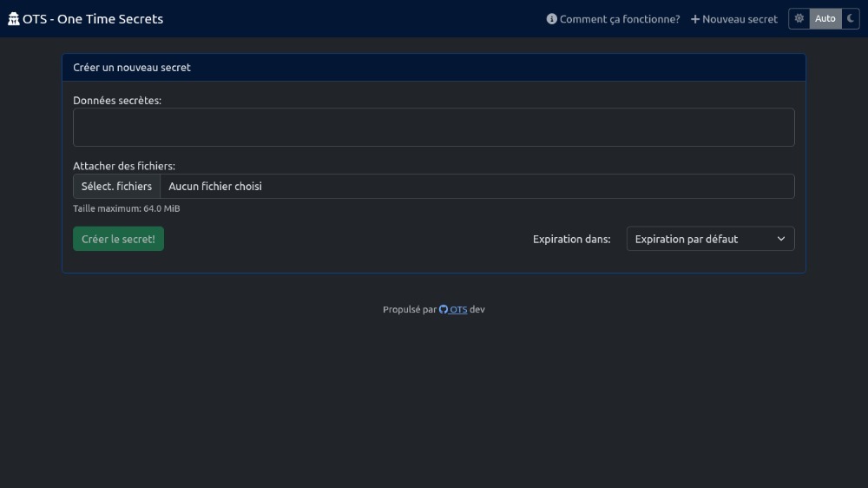Click the chevron arrow of the expiration selector
The height and width of the screenshot is (488, 868).
pyautogui.click(x=780, y=239)
